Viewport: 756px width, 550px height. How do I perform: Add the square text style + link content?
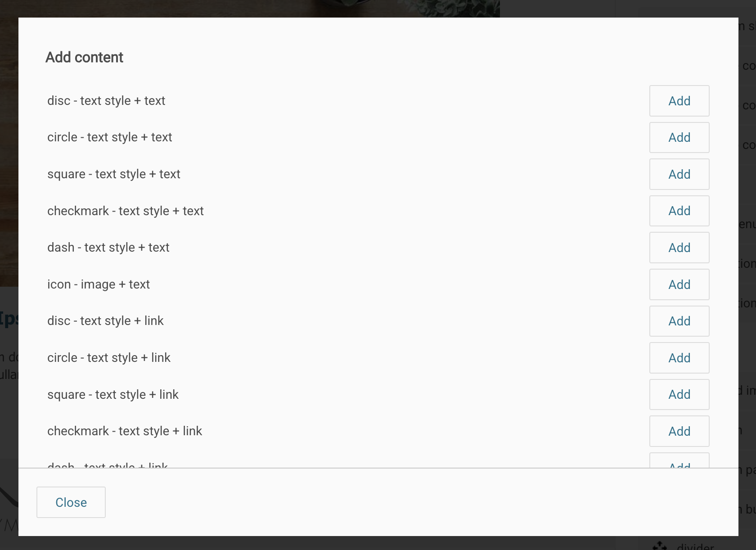(x=679, y=394)
